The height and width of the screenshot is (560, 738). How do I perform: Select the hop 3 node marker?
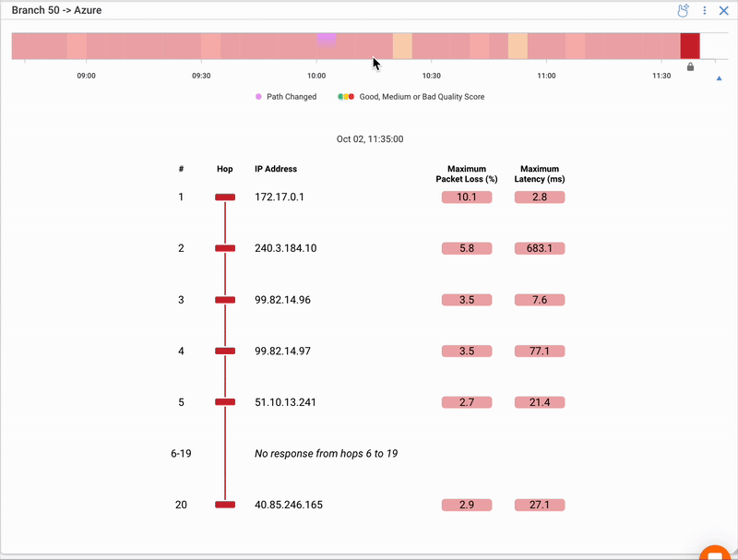(225, 300)
